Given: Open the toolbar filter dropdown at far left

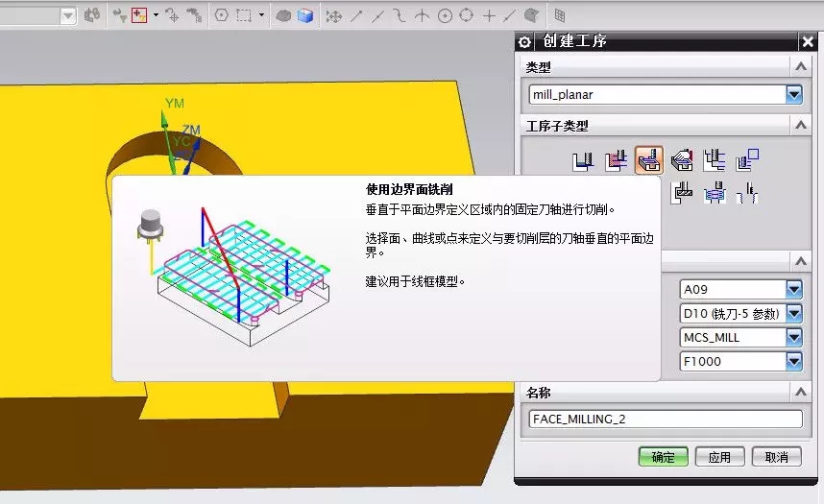Looking at the screenshot, I should click(68, 16).
